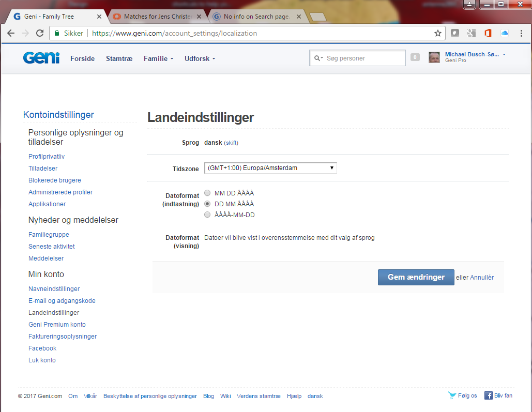
Task: Open the Tidszone dropdown
Action: 270,168
